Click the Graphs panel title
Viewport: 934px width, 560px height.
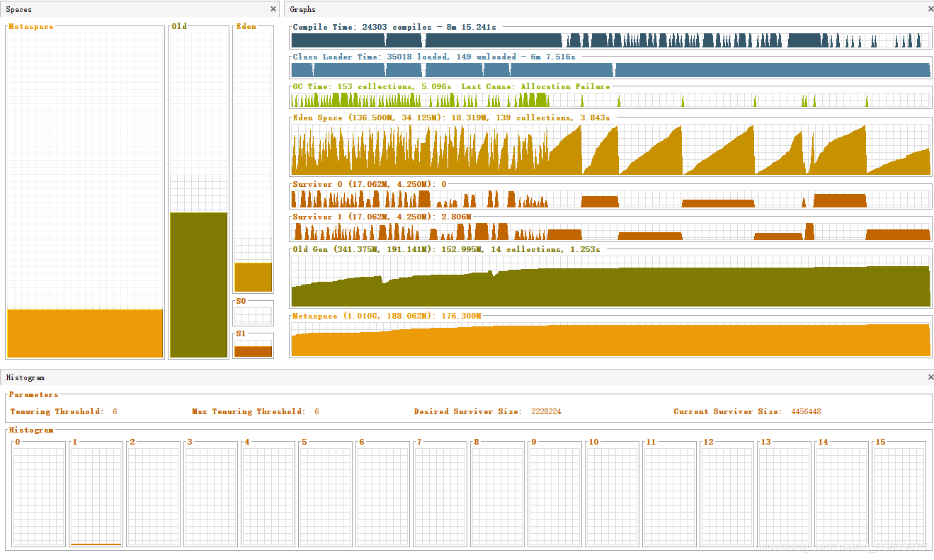tap(302, 9)
